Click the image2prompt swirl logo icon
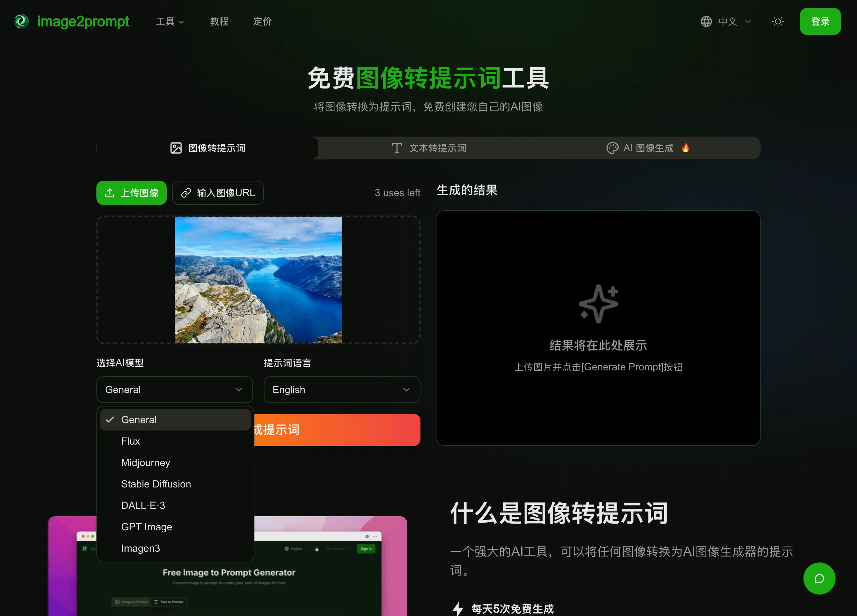The height and width of the screenshot is (616, 857). (21, 21)
